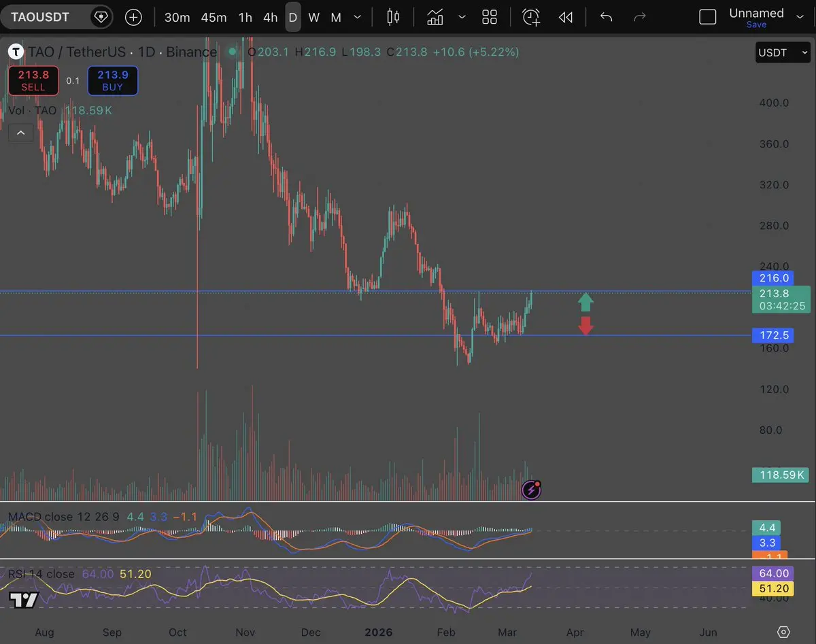The height and width of the screenshot is (644, 816).
Task: Click the TAO coin logo icon
Action: coord(16,52)
